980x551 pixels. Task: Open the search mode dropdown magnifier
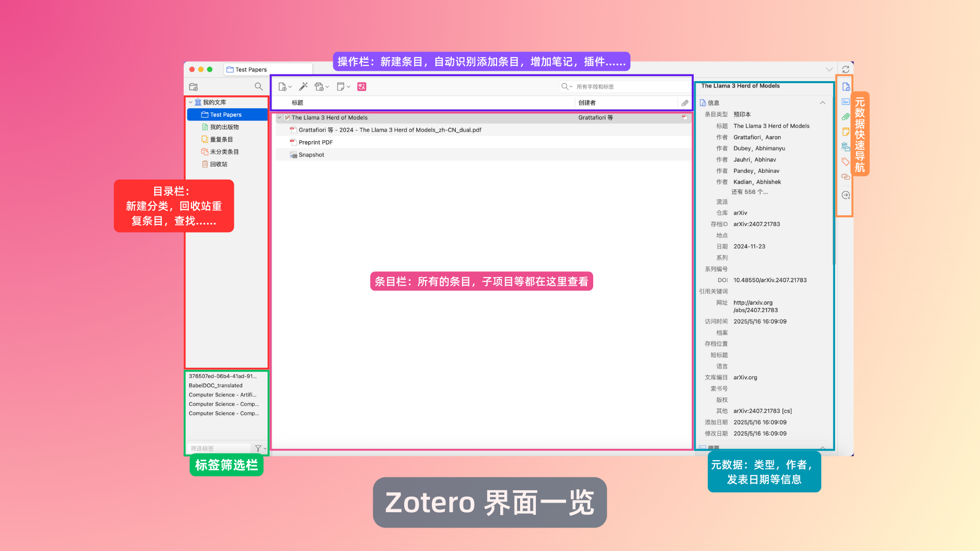pos(567,87)
